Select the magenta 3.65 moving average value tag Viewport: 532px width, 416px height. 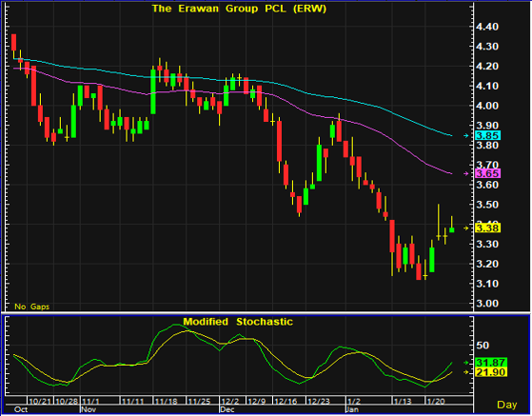click(487, 173)
